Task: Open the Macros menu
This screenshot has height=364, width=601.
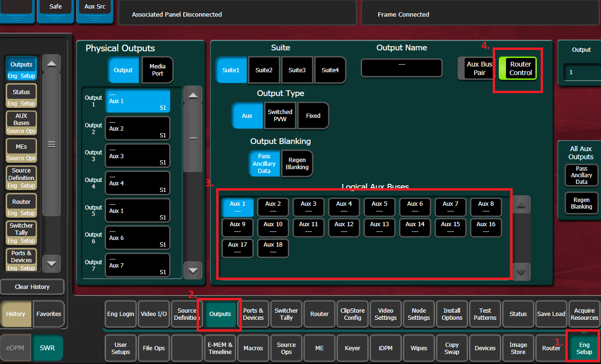Action: (253, 348)
